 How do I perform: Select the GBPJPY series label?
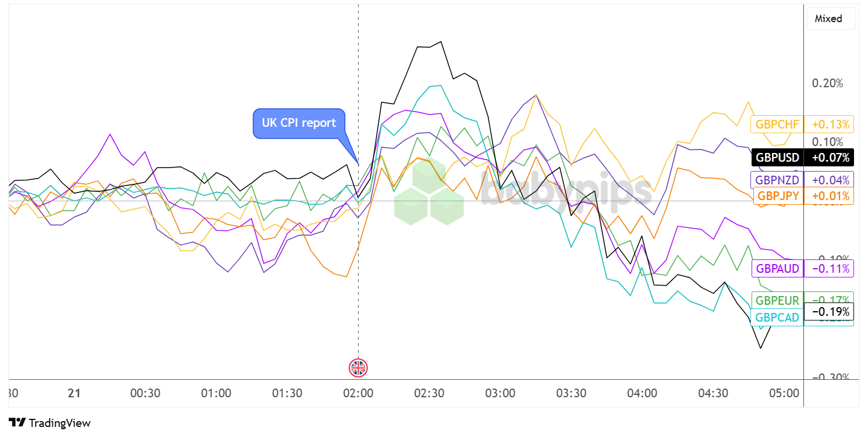(778, 195)
